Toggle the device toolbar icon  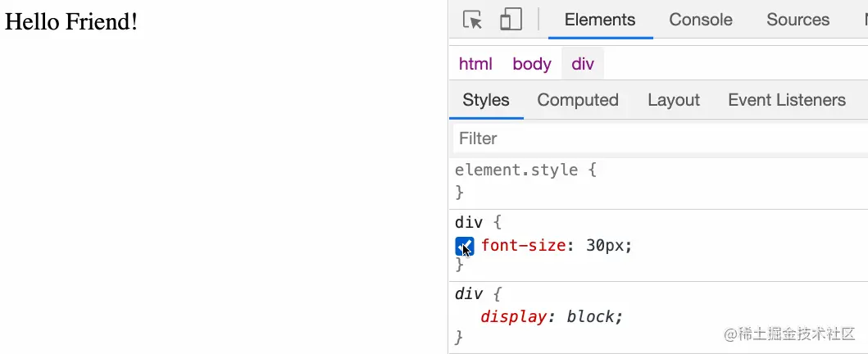(511, 20)
